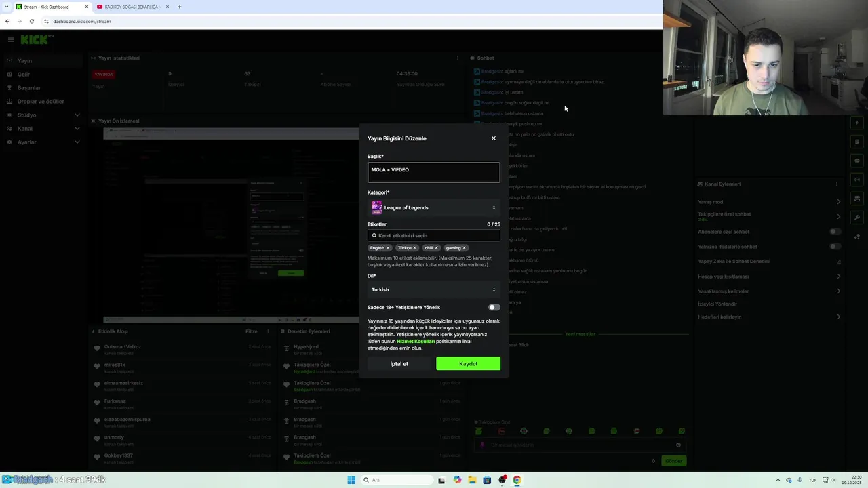Go back in the browser
The image size is (868, 488).
pyautogui.click(x=7, y=21)
